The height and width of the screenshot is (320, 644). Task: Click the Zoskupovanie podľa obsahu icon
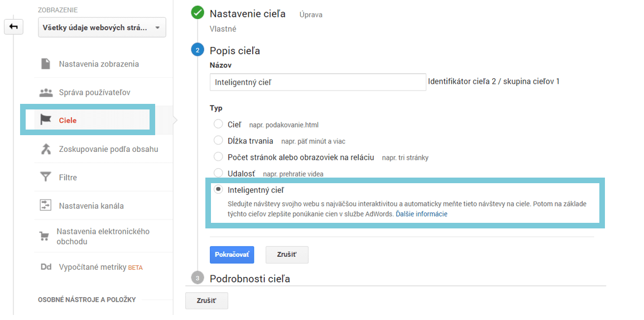point(46,149)
